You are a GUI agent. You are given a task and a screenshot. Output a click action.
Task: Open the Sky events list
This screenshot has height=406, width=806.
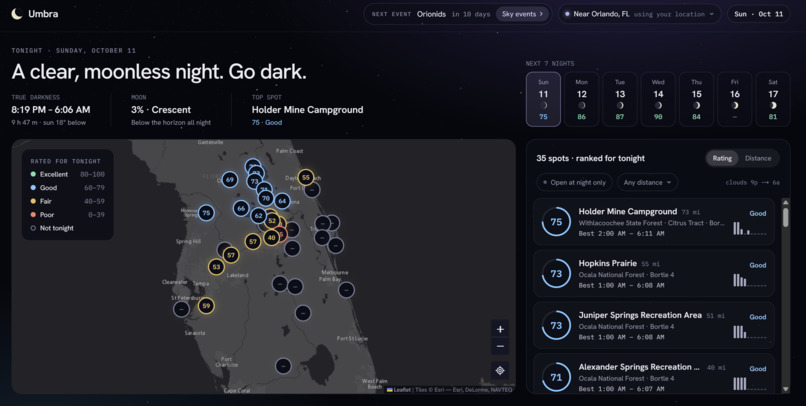point(522,14)
